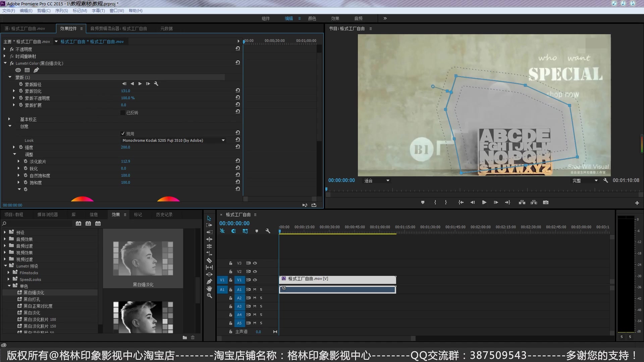
Task: Select the Selection arrow tool in timeline toolbar
Action: (x=209, y=218)
